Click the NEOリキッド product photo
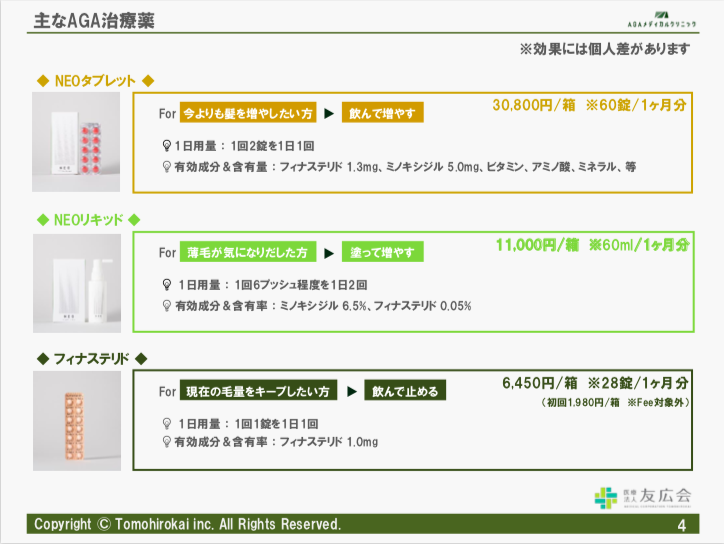Screen dimensions: 724x544 [x=77, y=283]
